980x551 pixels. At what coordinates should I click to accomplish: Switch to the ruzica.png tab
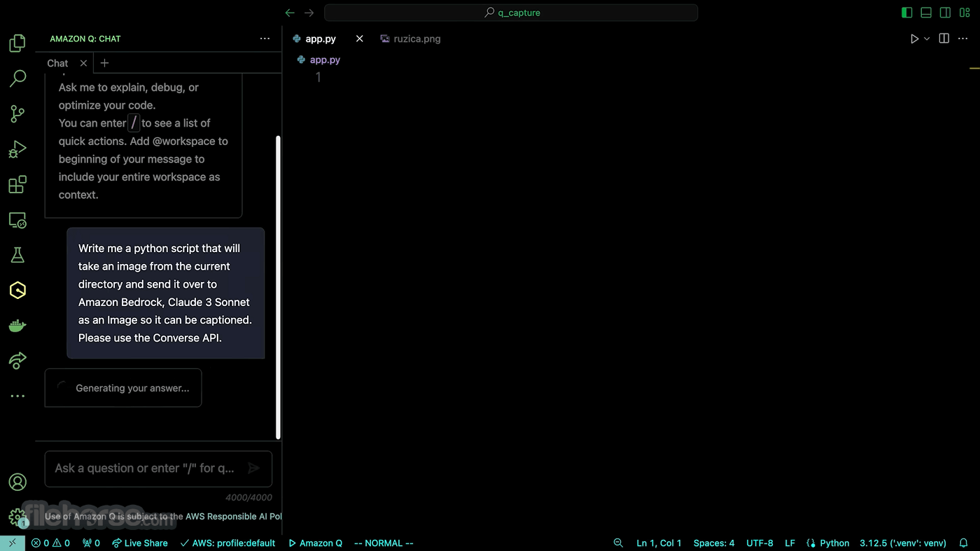pos(410,39)
